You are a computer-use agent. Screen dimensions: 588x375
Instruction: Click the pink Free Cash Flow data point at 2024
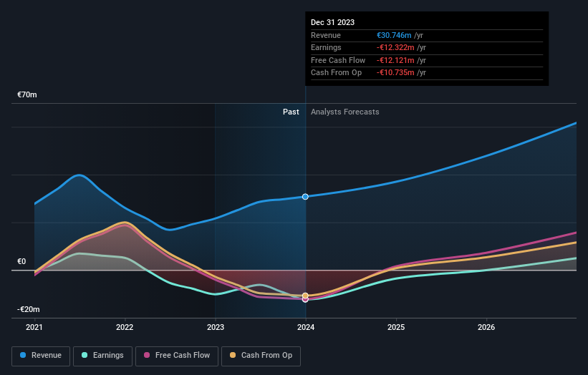click(305, 300)
